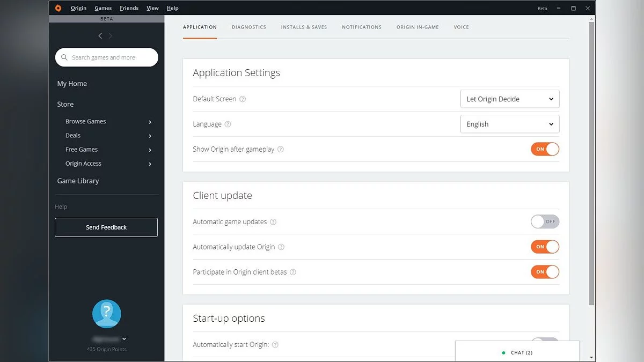The width and height of the screenshot is (644, 362).
Task: Open the Default Screen dropdown
Action: coord(509,99)
